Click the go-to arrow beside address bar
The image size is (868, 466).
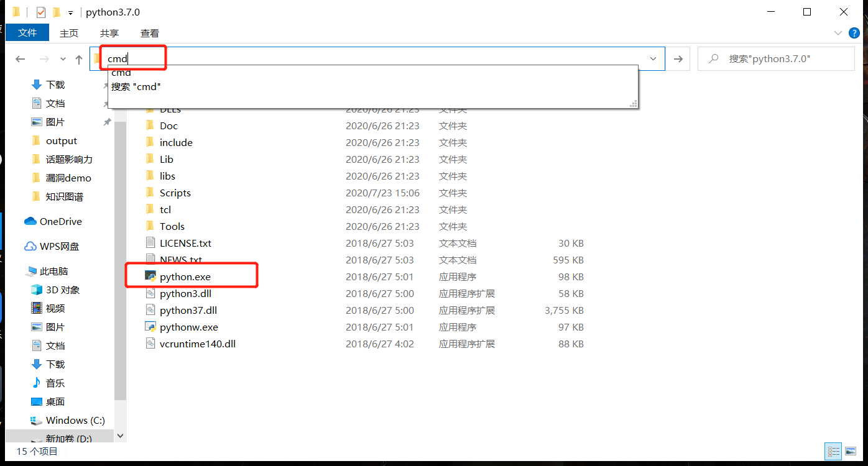click(x=678, y=59)
